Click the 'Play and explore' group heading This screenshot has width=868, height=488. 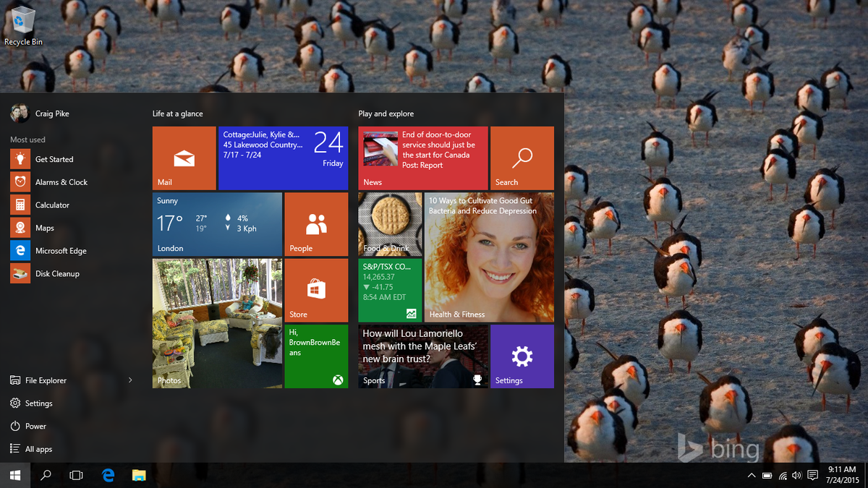click(386, 114)
